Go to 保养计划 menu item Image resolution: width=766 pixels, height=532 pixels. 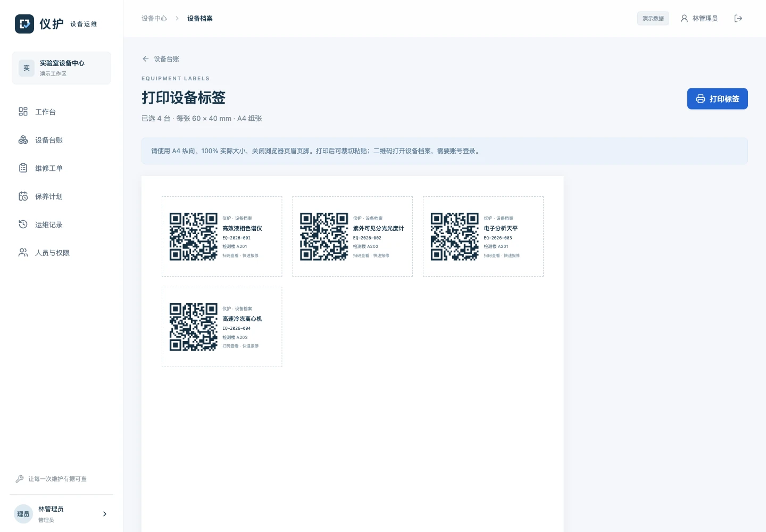62,196
